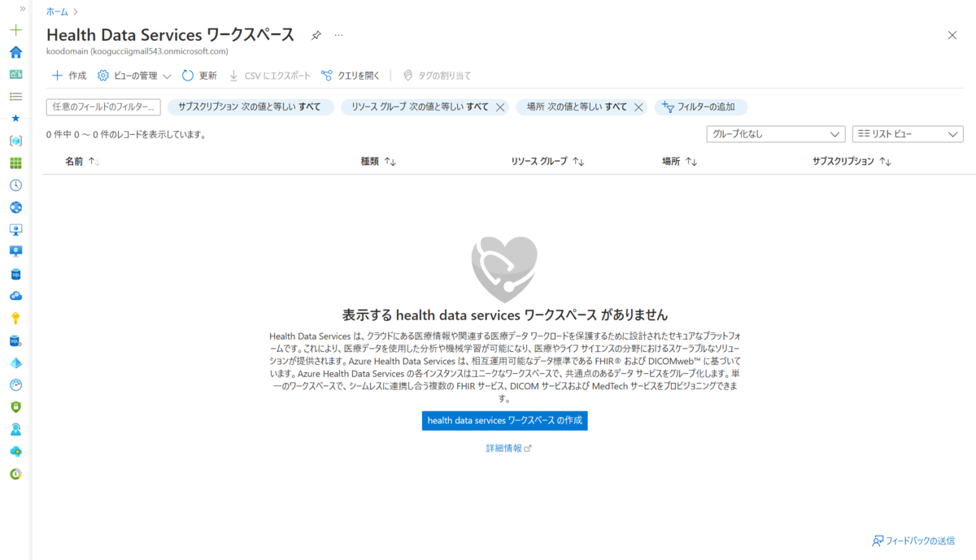This screenshot has height=560, width=976.
Task: Click the record count text 0 件中
Action: point(125,134)
